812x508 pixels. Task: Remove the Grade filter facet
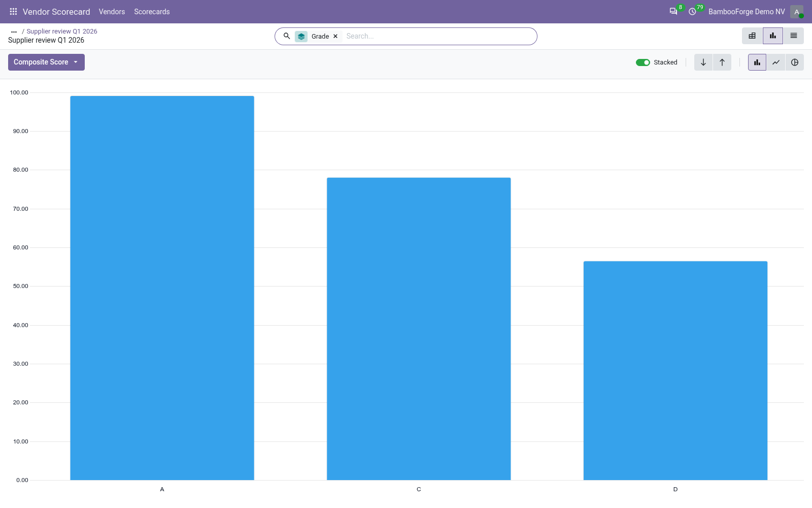point(335,36)
